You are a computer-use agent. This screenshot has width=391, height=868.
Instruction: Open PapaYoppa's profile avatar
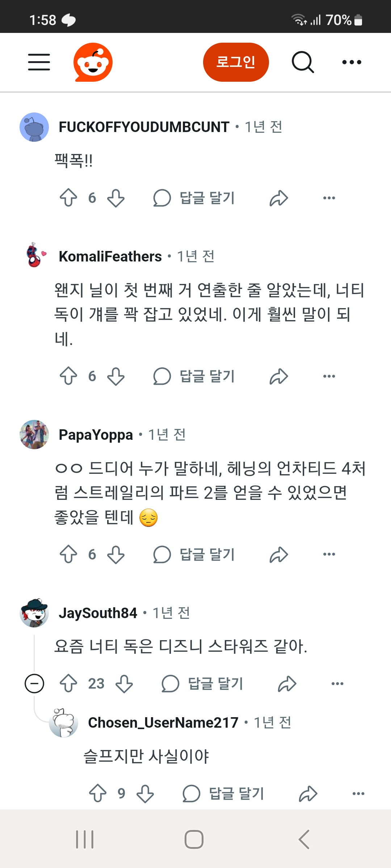tap(34, 434)
